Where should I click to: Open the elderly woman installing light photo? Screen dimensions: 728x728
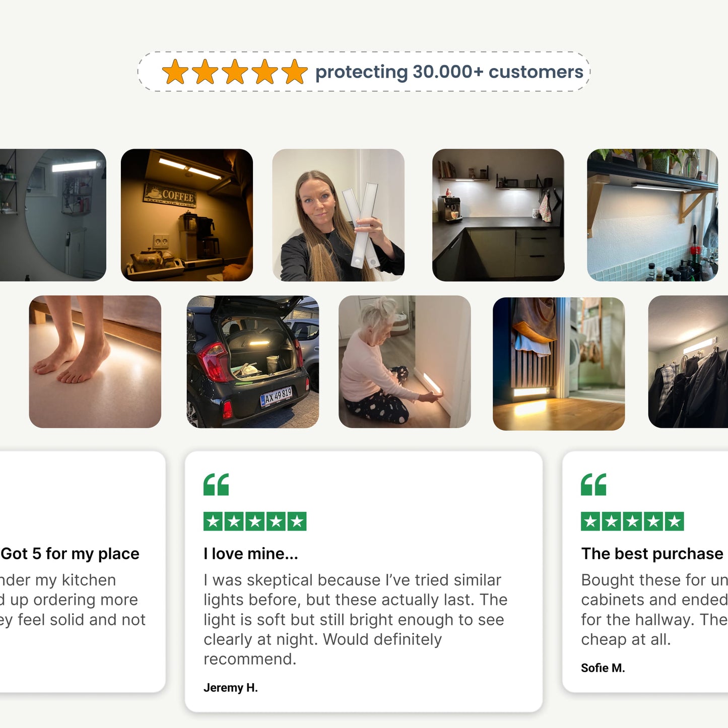tap(405, 362)
